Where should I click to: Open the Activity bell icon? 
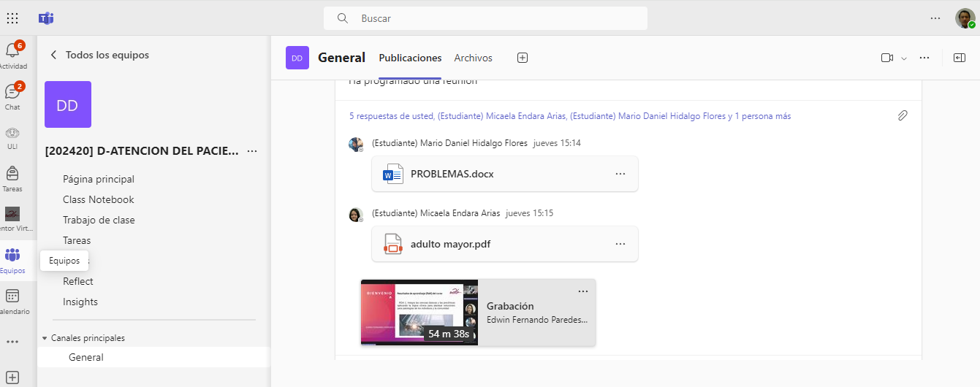pyautogui.click(x=12, y=51)
